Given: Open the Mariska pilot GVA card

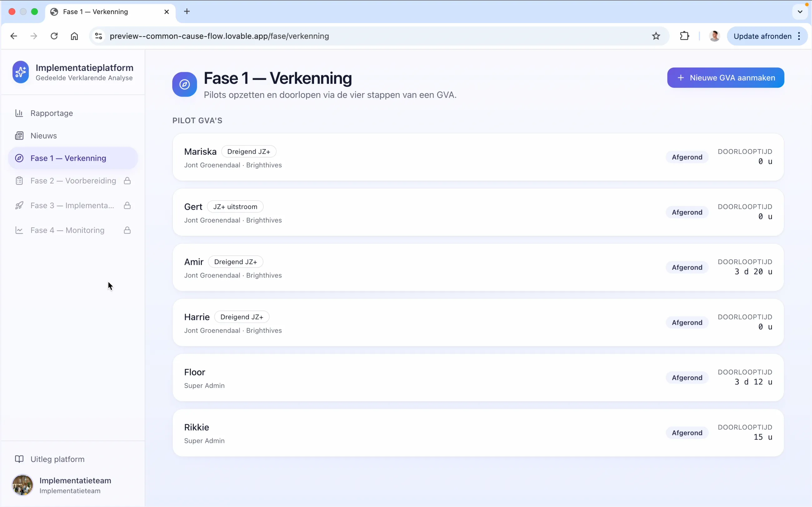Looking at the screenshot, I should 478,157.
